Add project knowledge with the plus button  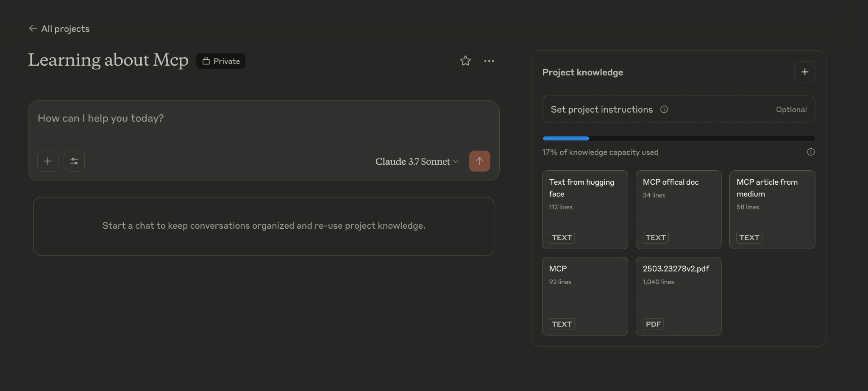pos(804,72)
